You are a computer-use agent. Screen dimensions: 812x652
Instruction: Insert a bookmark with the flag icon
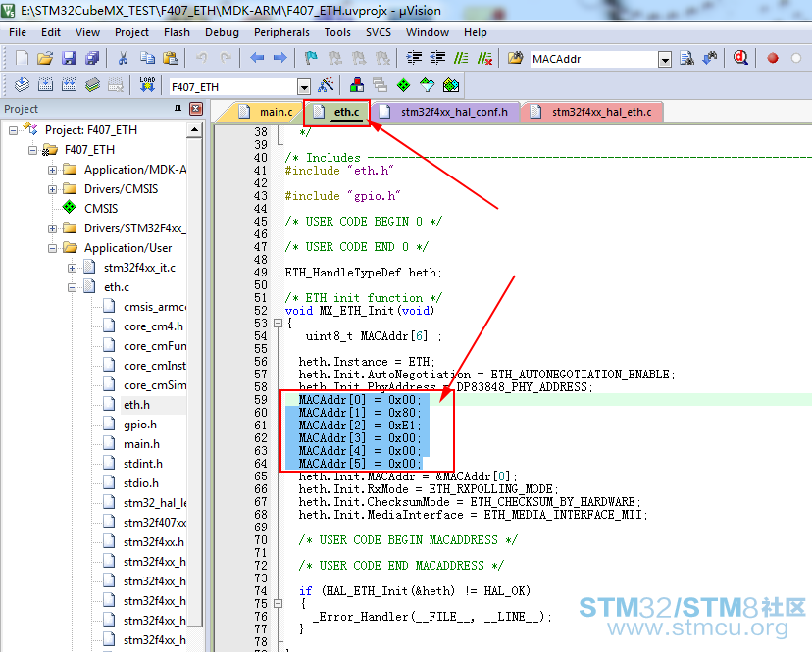[311, 58]
